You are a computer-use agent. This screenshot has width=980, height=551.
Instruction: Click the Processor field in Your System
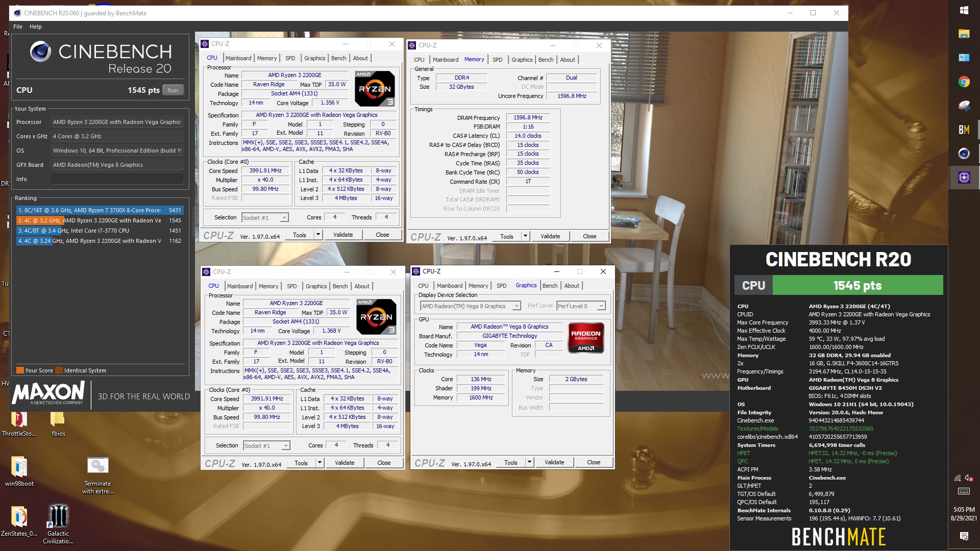(x=117, y=122)
